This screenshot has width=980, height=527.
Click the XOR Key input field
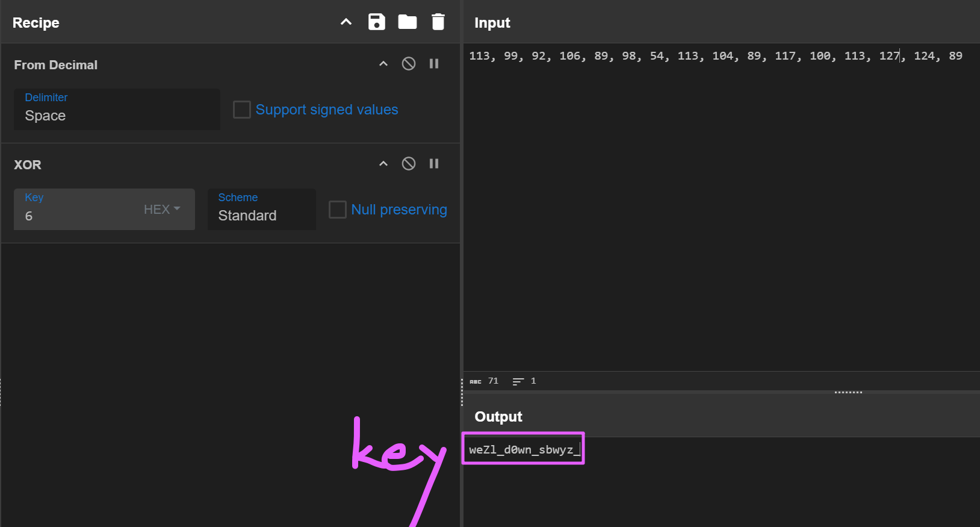[x=78, y=209]
